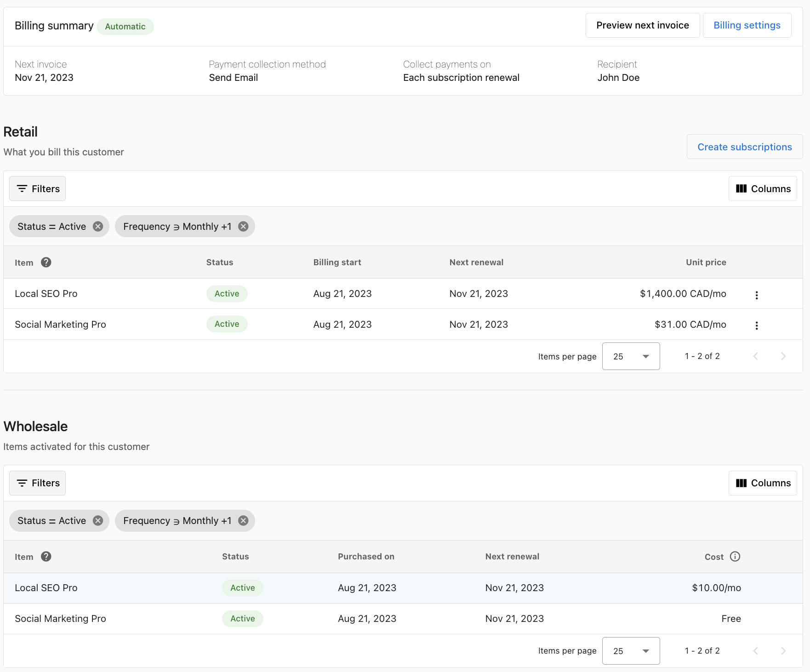Click Preview next invoice button
Image resolution: width=810 pixels, height=672 pixels.
tap(642, 25)
